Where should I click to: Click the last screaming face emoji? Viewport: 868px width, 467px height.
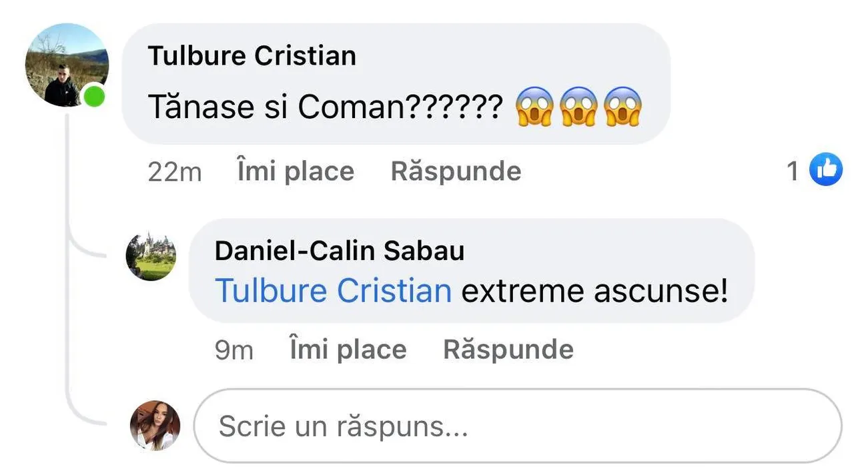point(622,107)
